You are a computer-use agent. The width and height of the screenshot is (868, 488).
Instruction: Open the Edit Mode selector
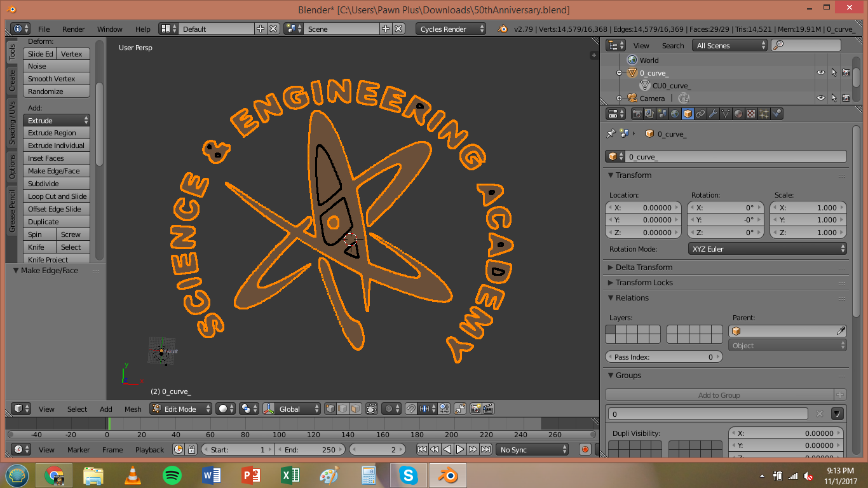click(181, 409)
